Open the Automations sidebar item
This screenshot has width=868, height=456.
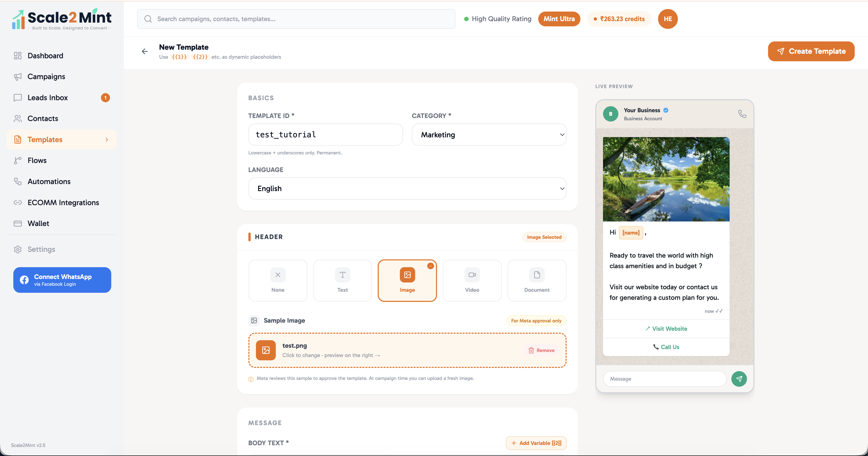click(x=49, y=182)
